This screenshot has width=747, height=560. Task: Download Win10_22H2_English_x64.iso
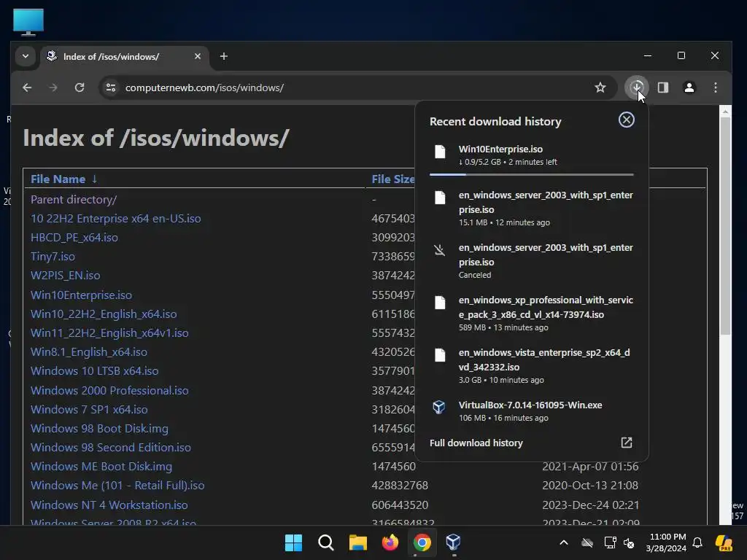pos(104,314)
